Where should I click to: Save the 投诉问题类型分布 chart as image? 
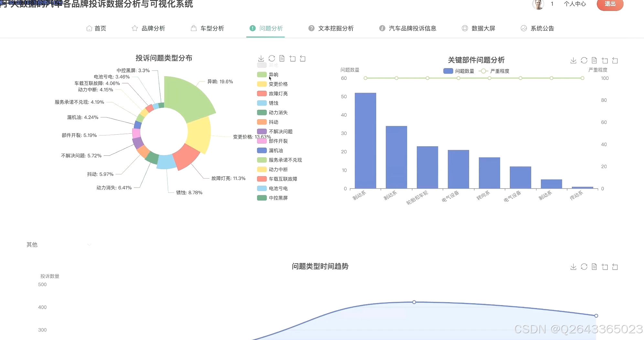tap(261, 58)
